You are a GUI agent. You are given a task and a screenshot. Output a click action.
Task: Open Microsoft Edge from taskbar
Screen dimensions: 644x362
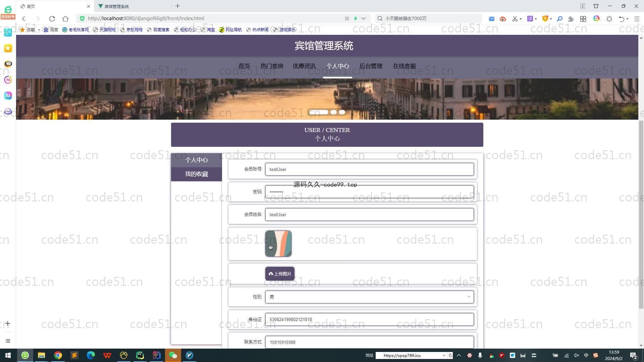pyautogui.click(x=91, y=355)
